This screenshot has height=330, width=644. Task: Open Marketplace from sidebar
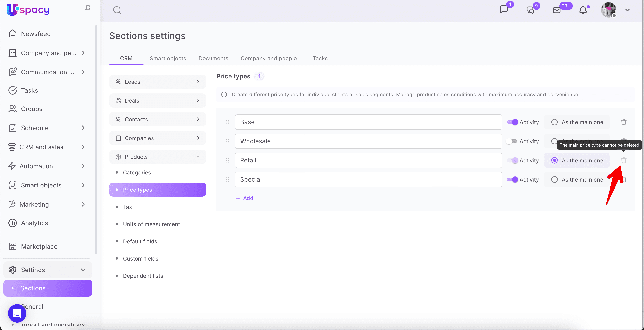pos(39,246)
